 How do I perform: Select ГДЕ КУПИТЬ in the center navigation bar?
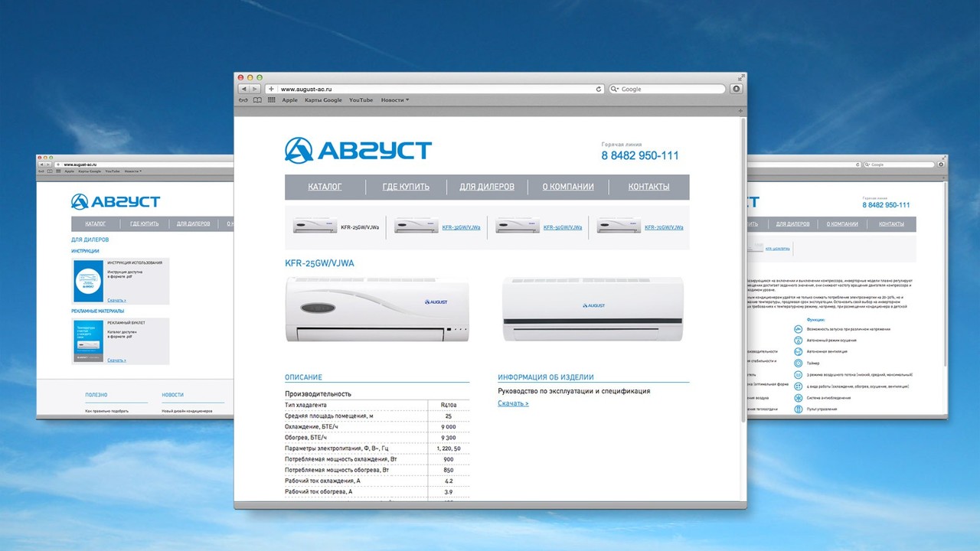(406, 187)
